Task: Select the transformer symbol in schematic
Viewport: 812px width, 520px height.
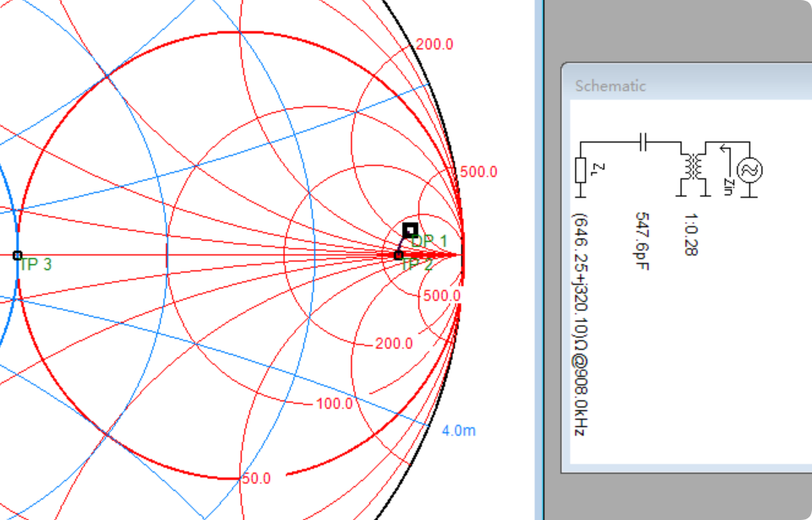Action: point(694,168)
